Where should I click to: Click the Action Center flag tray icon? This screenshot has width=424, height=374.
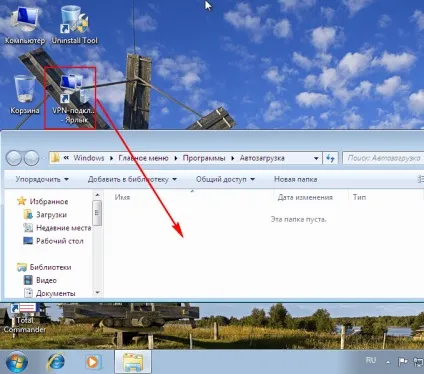tap(403, 362)
